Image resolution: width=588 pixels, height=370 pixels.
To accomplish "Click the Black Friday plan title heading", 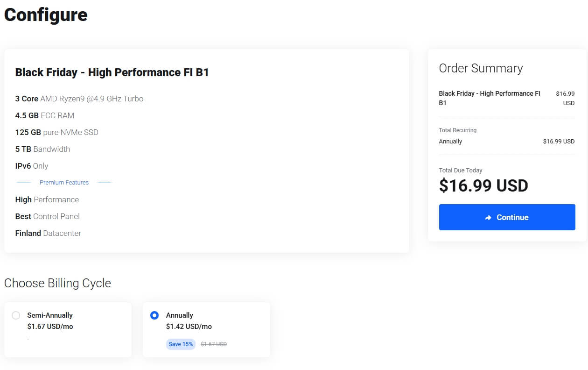I will point(112,72).
